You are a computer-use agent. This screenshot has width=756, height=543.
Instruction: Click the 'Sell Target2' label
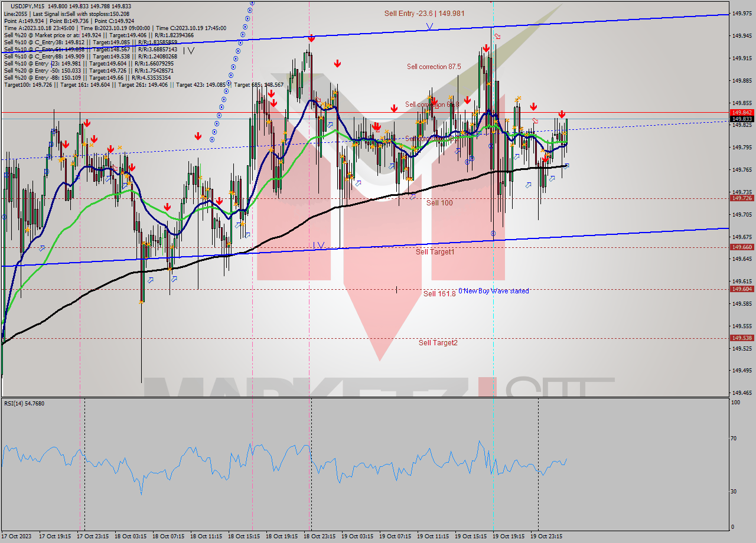coord(438,342)
